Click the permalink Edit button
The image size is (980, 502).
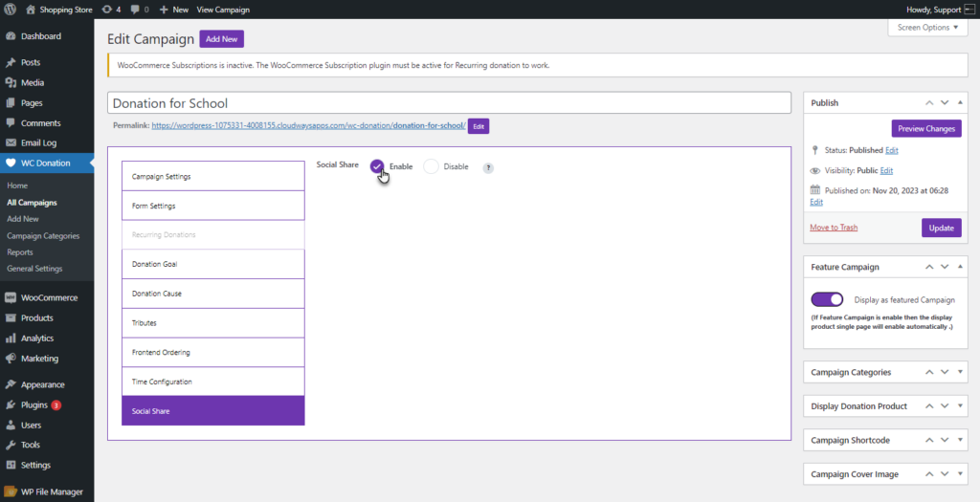tap(479, 126)
